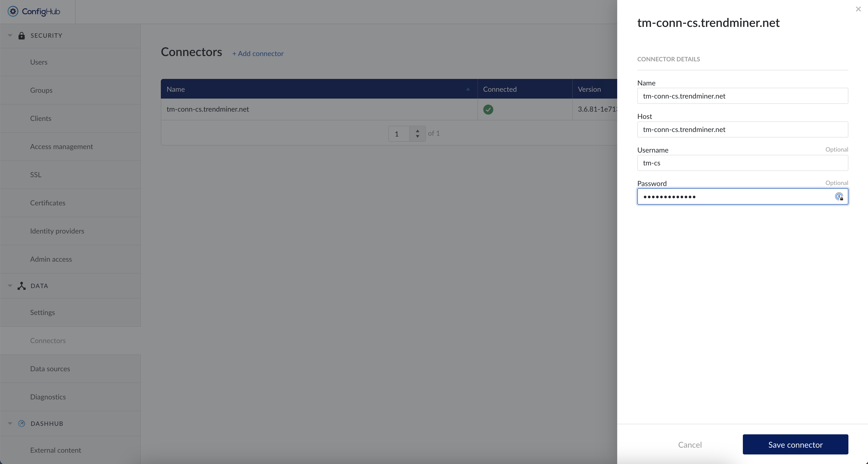The image size is (868, 464).
Task: Click the ConfigHub gear logo icon
Action: pyautogui.click(x=13, y=12)
